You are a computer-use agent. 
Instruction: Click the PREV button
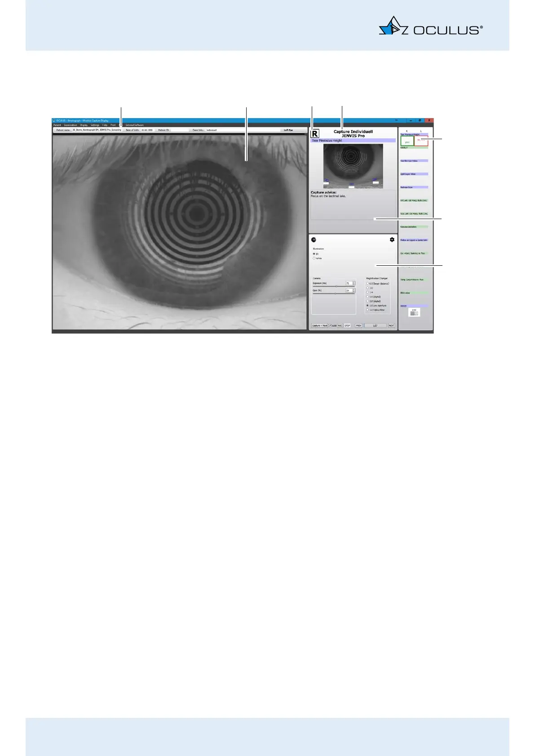click(358, 325)
